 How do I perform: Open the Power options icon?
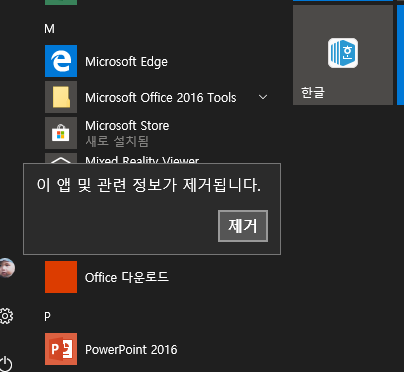(6, 364)
